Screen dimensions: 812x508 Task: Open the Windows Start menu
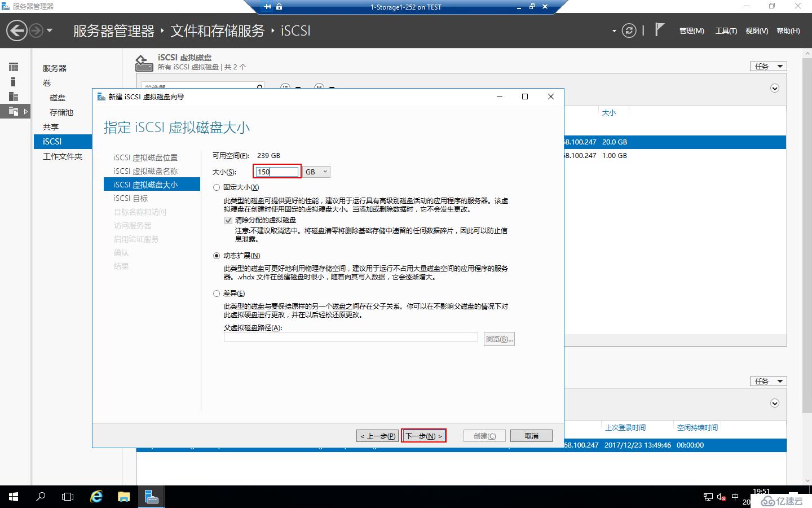coord(14,497)
